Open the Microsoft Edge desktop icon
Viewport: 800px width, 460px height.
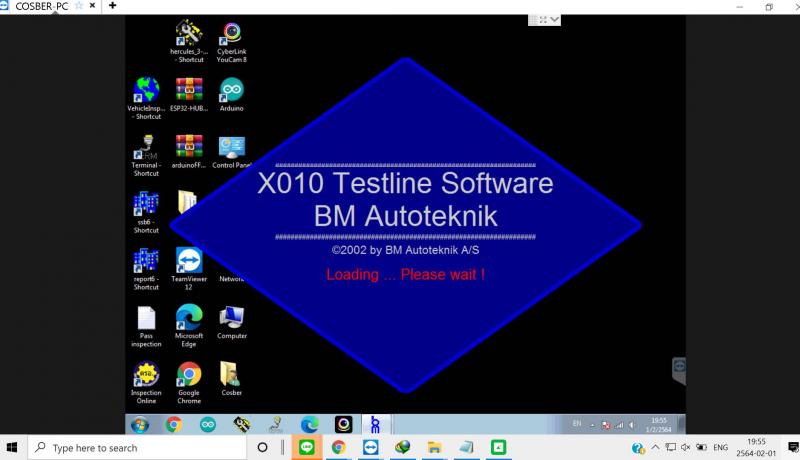pyautogui.click(x=189, y=325)
